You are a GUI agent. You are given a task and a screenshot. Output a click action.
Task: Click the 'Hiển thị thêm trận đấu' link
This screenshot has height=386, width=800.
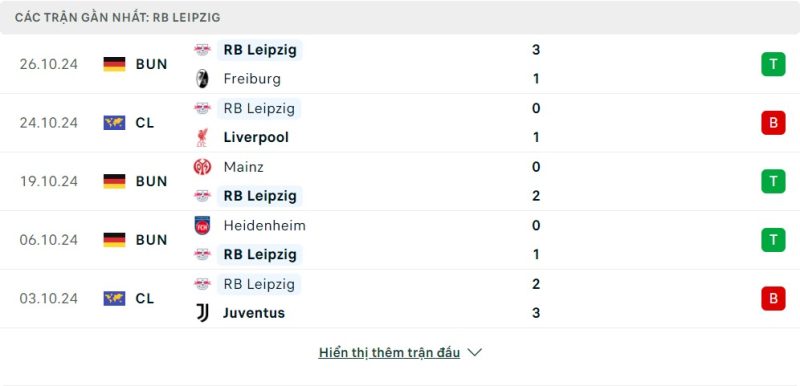coord(389,352)
